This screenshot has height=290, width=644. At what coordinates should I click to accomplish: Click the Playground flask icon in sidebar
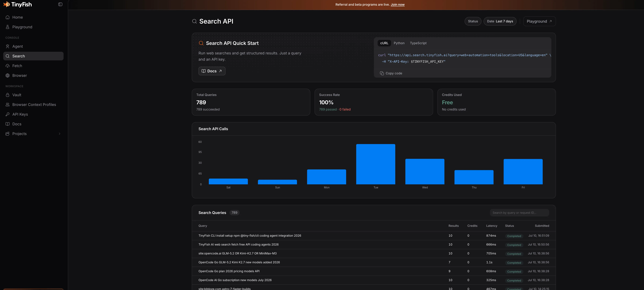(8, 27)
